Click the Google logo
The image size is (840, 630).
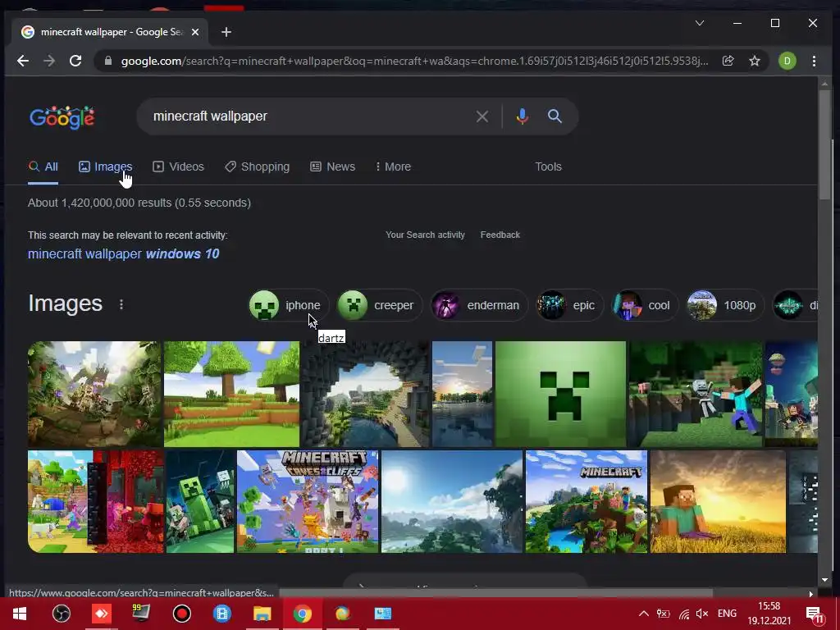[62, 117]
